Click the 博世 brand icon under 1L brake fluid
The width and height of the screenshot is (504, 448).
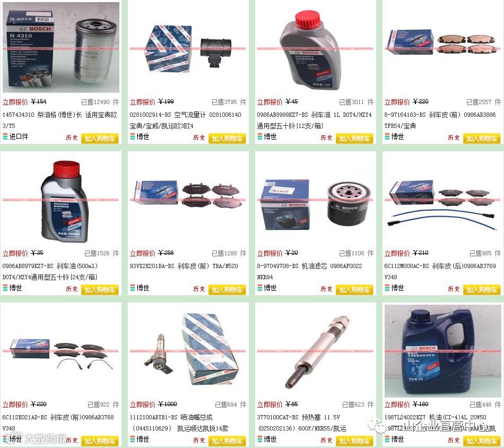260,137
